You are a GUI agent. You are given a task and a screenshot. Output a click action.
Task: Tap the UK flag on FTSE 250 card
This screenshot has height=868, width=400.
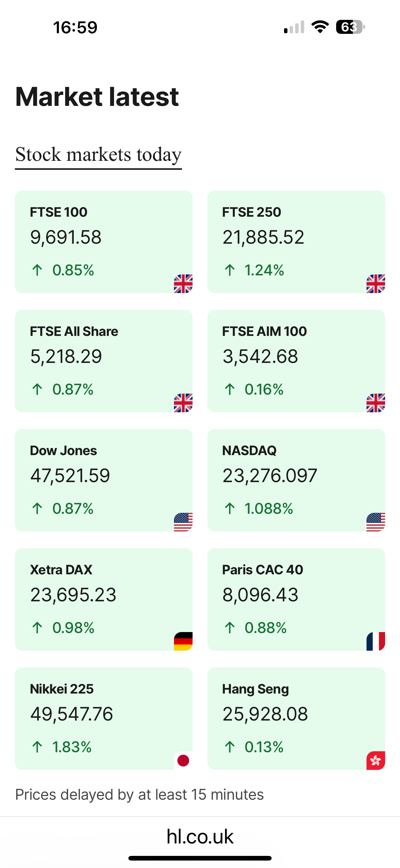click(x=376, y=284)
